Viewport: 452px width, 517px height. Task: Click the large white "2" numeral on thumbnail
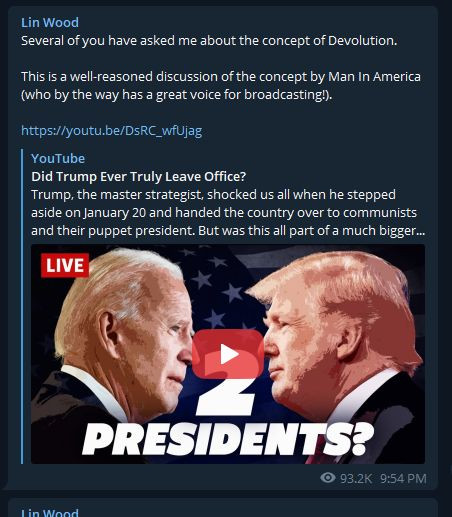coord(226,397)
